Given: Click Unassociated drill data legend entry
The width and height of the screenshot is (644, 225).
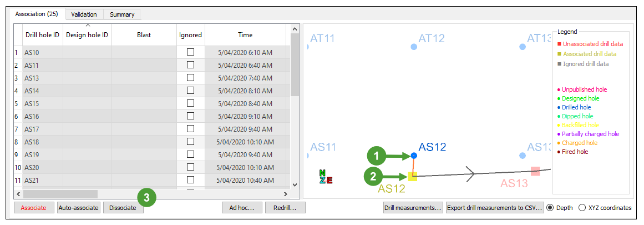Looking at the screenshot, I should pos(590,43).
